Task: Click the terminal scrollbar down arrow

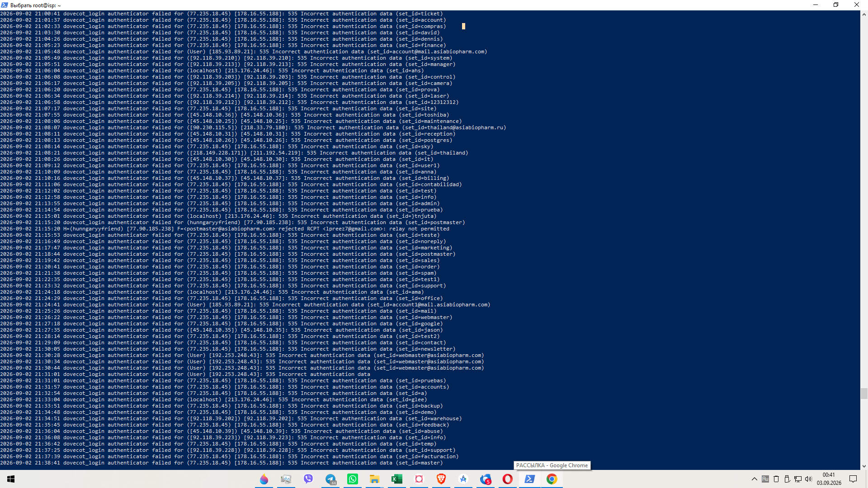Action: 864,466
